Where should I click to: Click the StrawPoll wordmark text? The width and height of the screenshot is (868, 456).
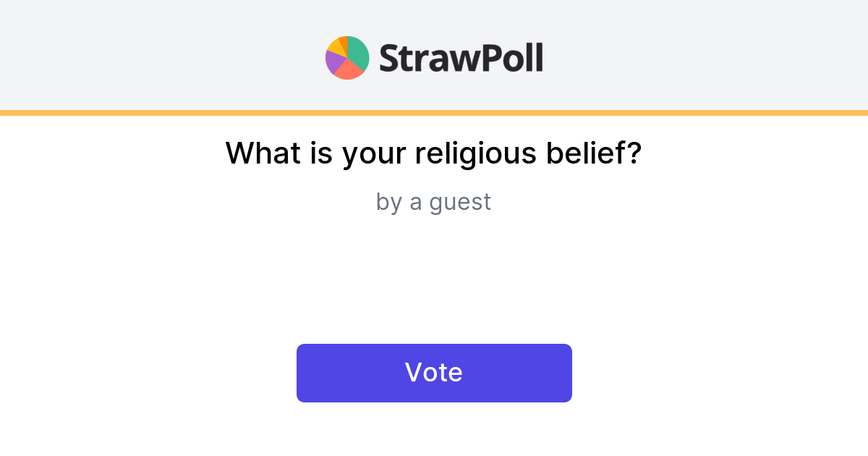461,58
